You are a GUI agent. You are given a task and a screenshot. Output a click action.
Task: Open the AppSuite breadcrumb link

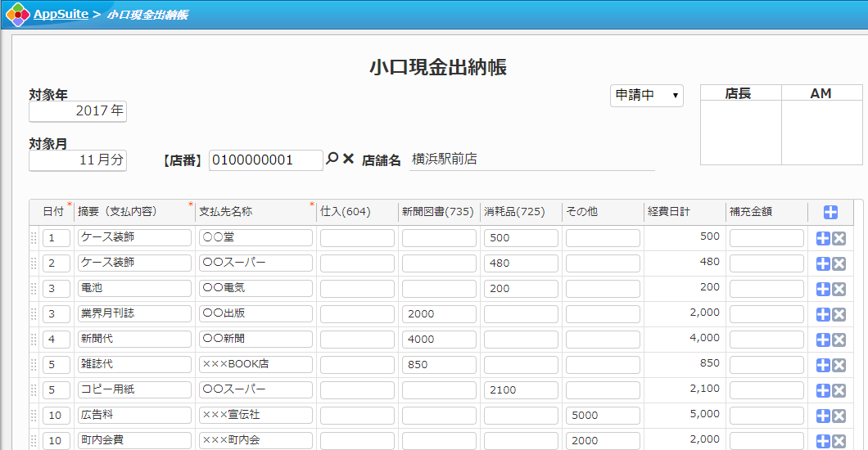[x=61, y=15]
